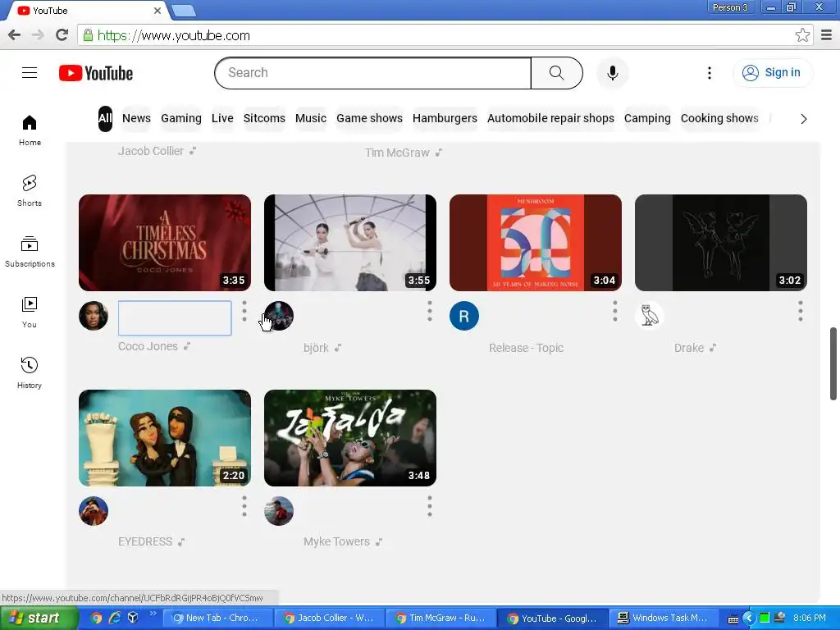Open options for the Myke Towers video
This screenshot has height=630, width=840.
pyautogui.click(x=430, y=505)
